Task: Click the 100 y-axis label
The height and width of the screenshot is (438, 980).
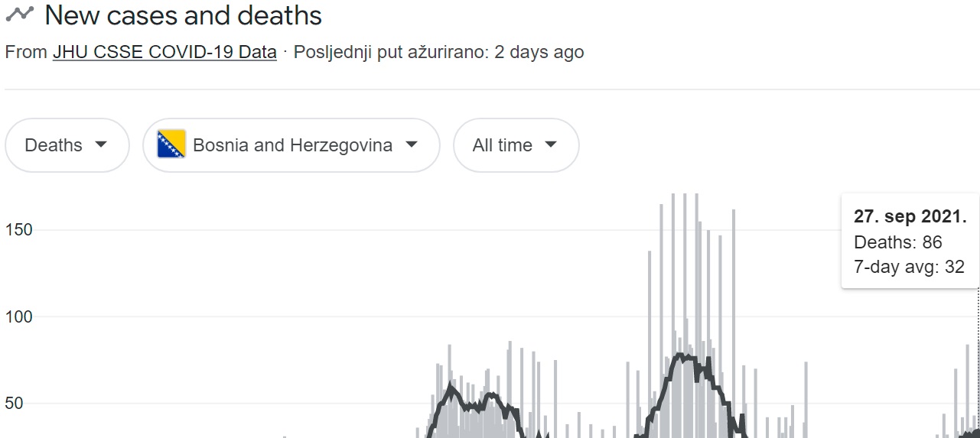Action: 18,316
